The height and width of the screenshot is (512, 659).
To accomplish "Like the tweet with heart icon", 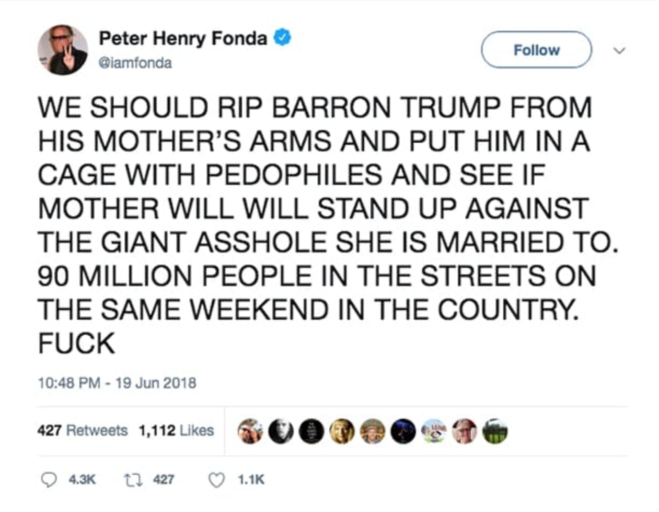I will pos(217,480).
